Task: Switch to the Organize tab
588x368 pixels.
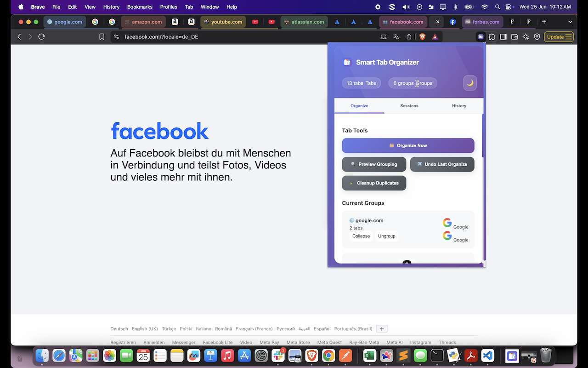Action: (359, 106)
